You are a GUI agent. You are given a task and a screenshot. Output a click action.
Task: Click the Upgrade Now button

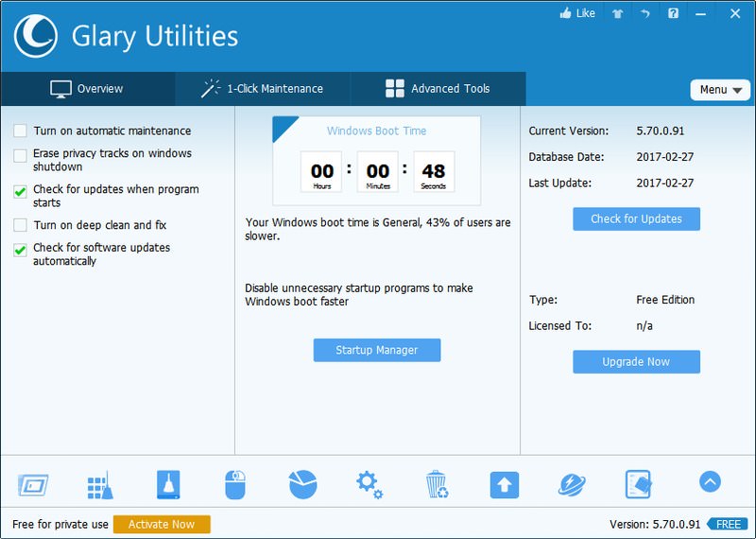tap(636, 362)
